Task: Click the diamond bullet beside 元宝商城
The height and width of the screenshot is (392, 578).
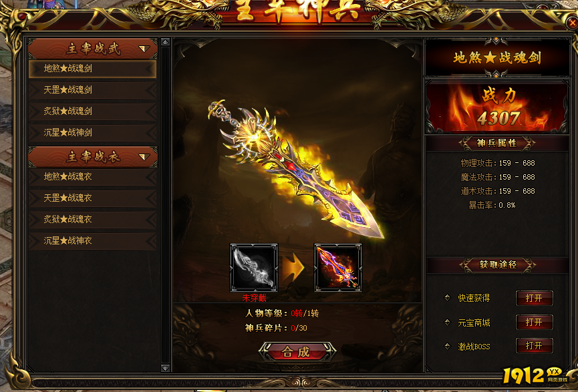Action: click(x=447, y=323)
